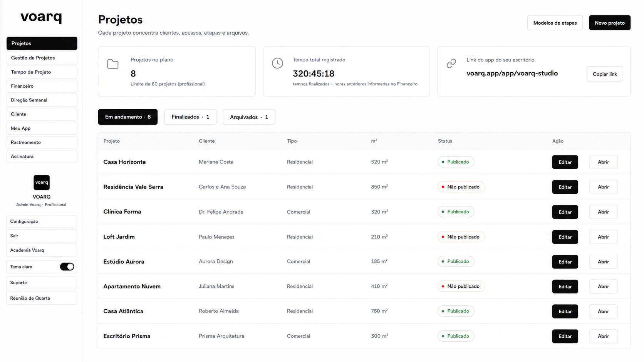The height and width of the screenshot is (362, 644).
Task: Open Gestão de Projetos in the sidebar
Action: coord(42,58)
